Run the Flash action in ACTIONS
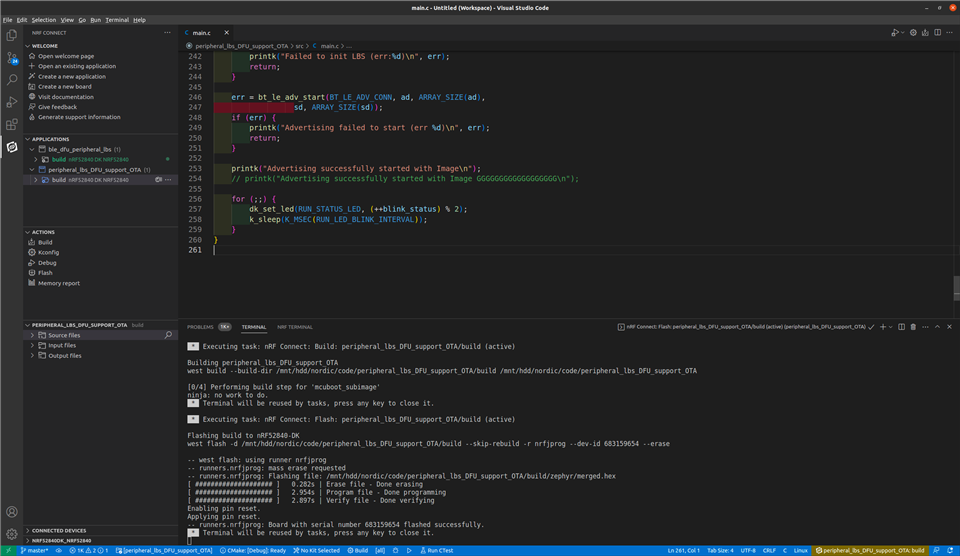 [45, 273]
